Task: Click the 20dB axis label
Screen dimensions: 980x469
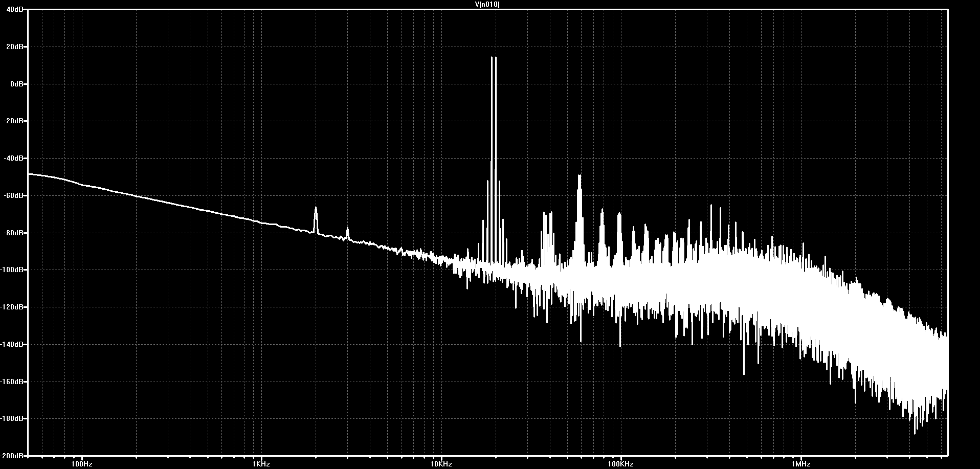Action: tap(15, 47)
